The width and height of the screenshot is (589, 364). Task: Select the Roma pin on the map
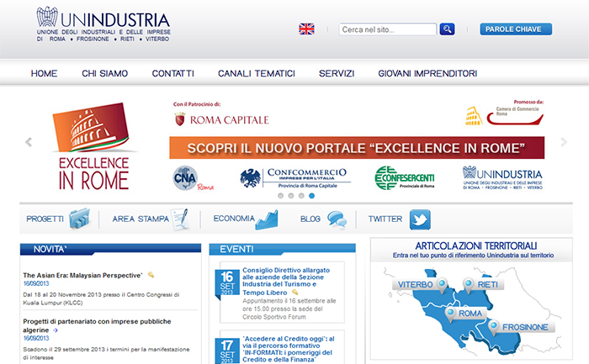pos(450,314)
